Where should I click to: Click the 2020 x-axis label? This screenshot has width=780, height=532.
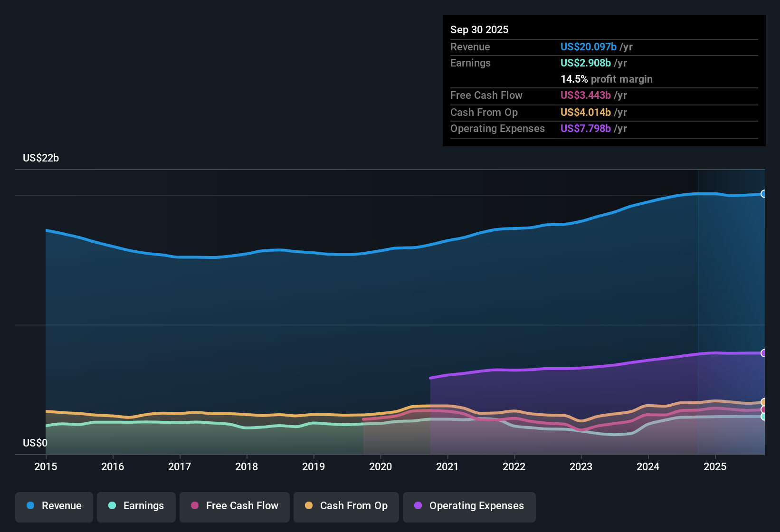click(x=380, y=467)
